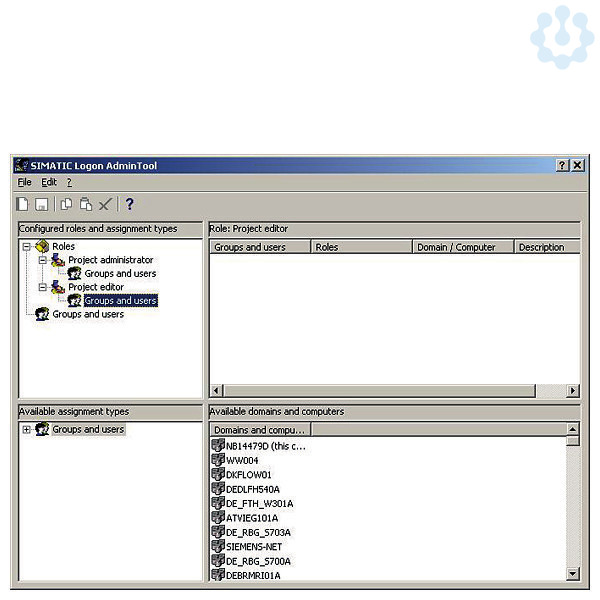Collapse the Project administrator node
Viewport: 600px width, 600px height.
click(x=43, y=260)
